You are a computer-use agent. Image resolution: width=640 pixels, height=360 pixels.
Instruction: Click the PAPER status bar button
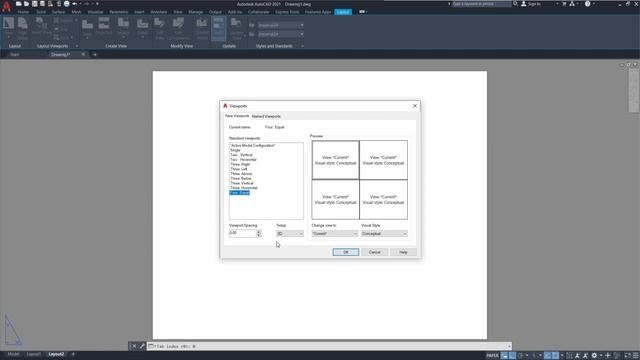492,356
